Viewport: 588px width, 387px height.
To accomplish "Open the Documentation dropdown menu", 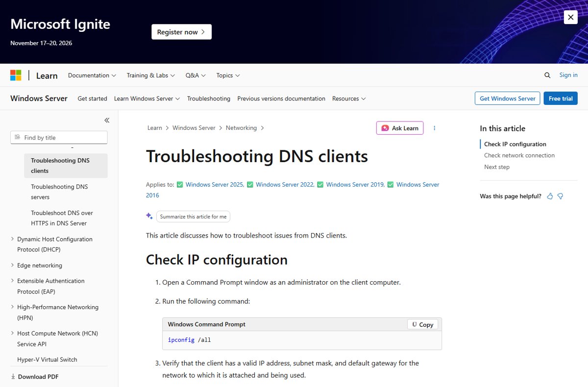I will pos(92,75).
